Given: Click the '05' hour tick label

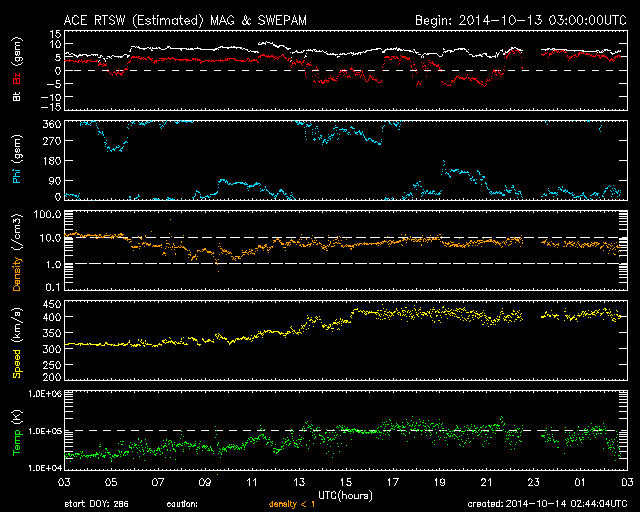Looking at the screenshot, I should (x=111, y=482).
